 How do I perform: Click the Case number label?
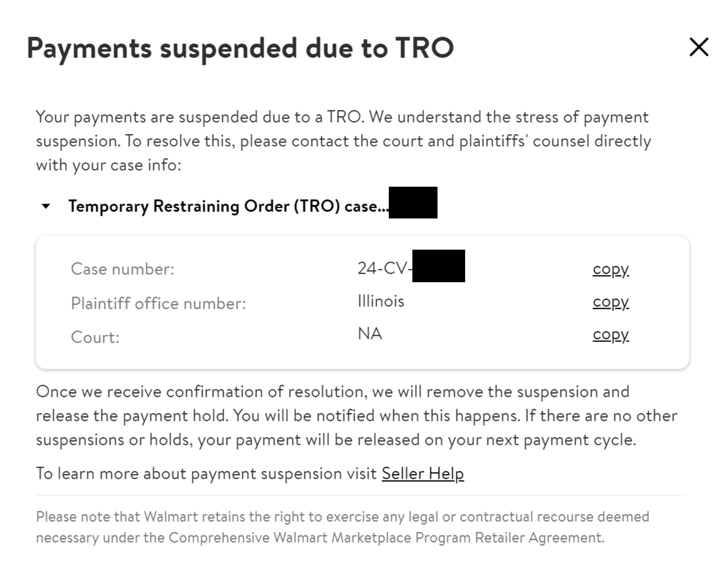(x=122, y=269)
